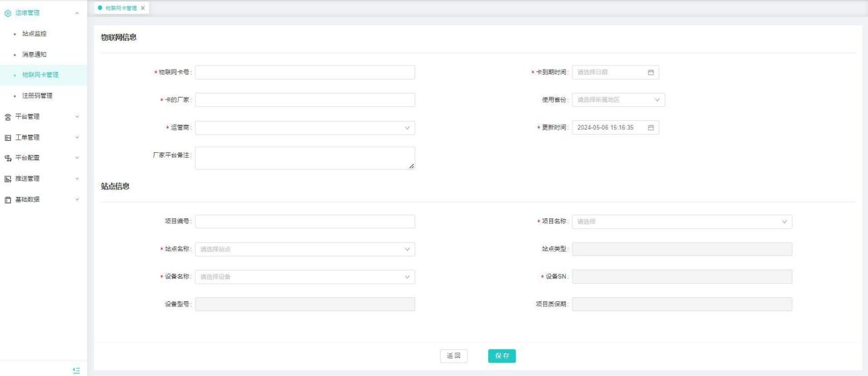Viewport: 868px width, 376px height.
Task: Open the 运营商 dropdown
Action: click(304, 128)
